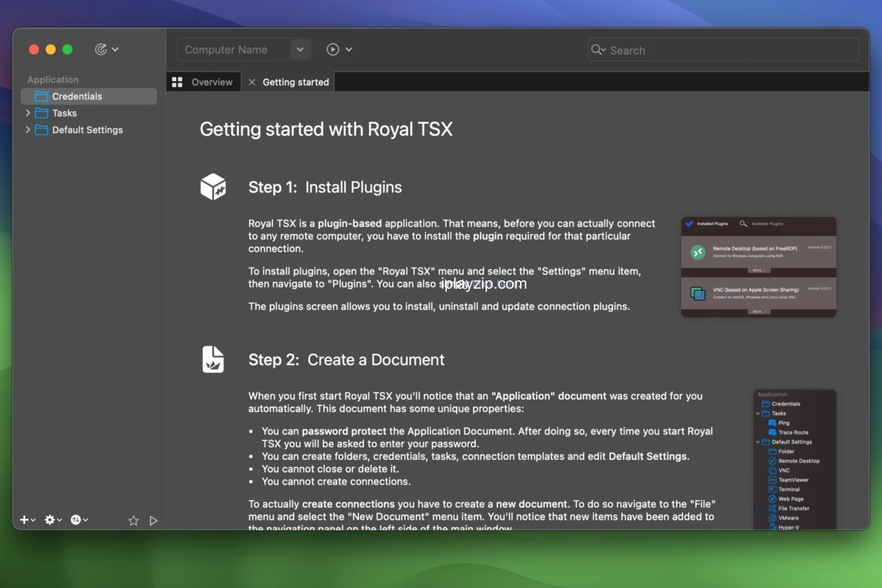
Task: Close the Getting started tab
Action: pos(252,82)
